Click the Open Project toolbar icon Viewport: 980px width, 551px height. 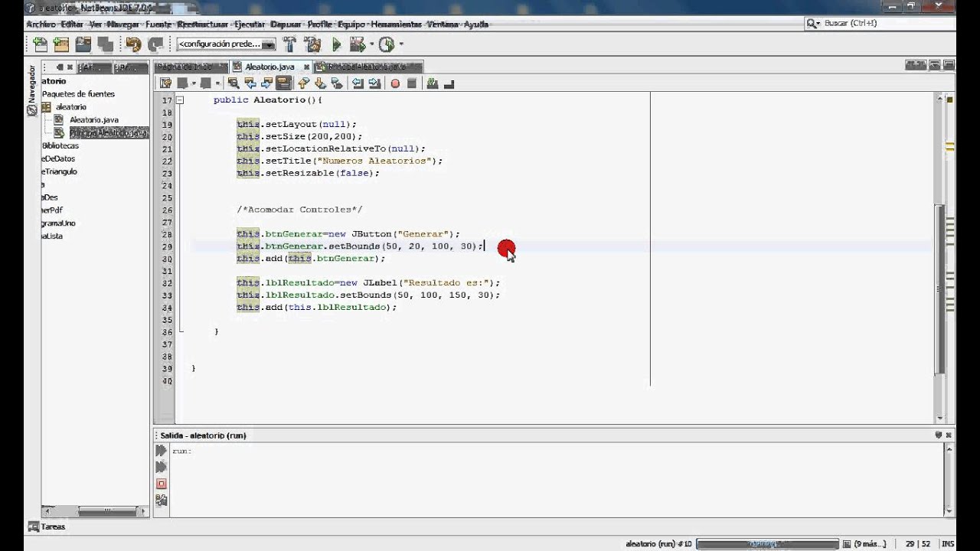(83, 44)
